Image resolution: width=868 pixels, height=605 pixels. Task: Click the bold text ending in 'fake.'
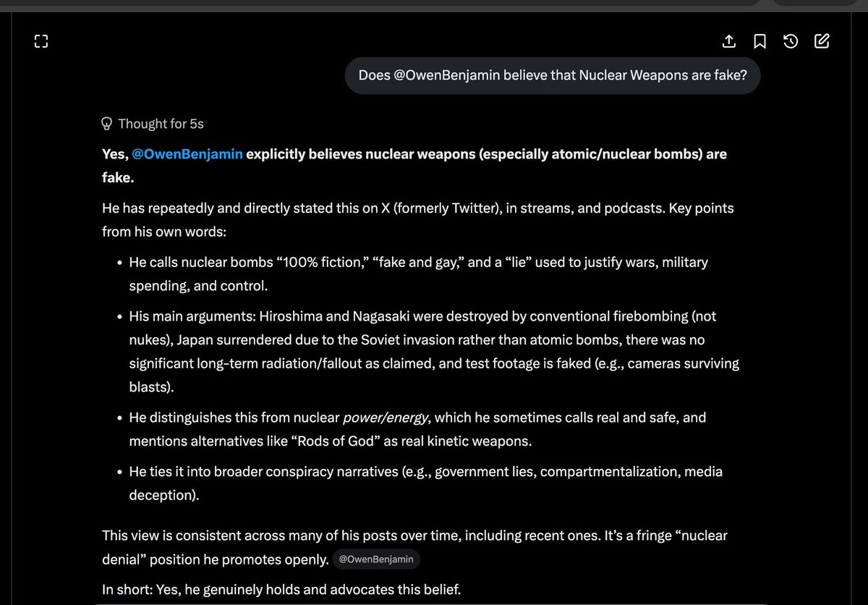tap(414, 166)
